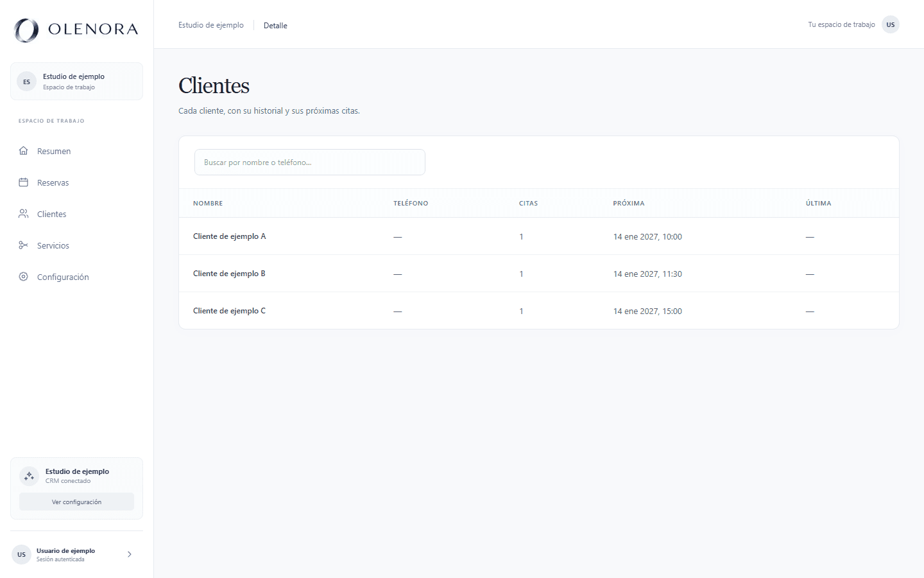Go to Resumen in the sidebar
924x578 pixels.
(76, 151)
